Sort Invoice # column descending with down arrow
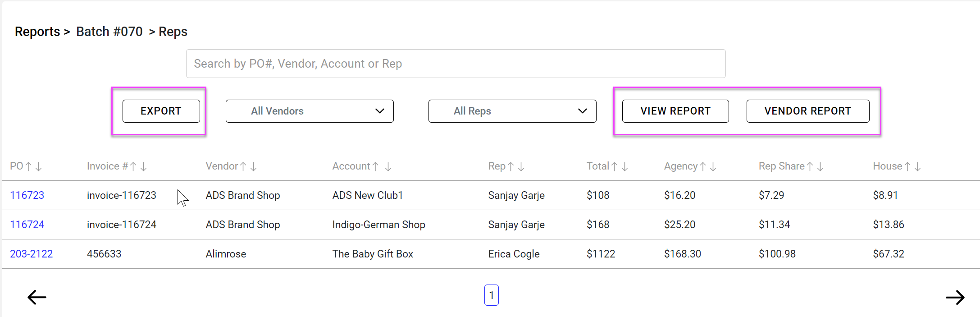Viewport: 980px width, 317px height. (144, 167)
